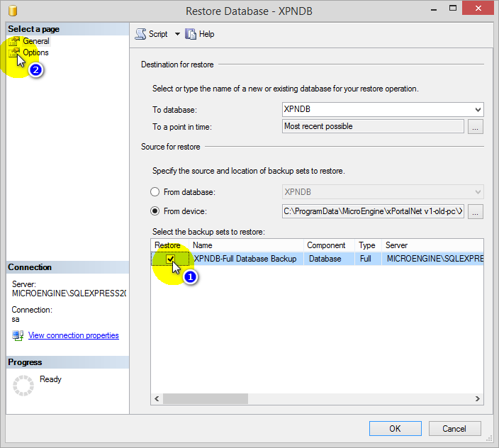This screenshot has height=448, width=499.
Task: Click the connection properties icon
Action: pyautogui.click(x=18, y=335)
